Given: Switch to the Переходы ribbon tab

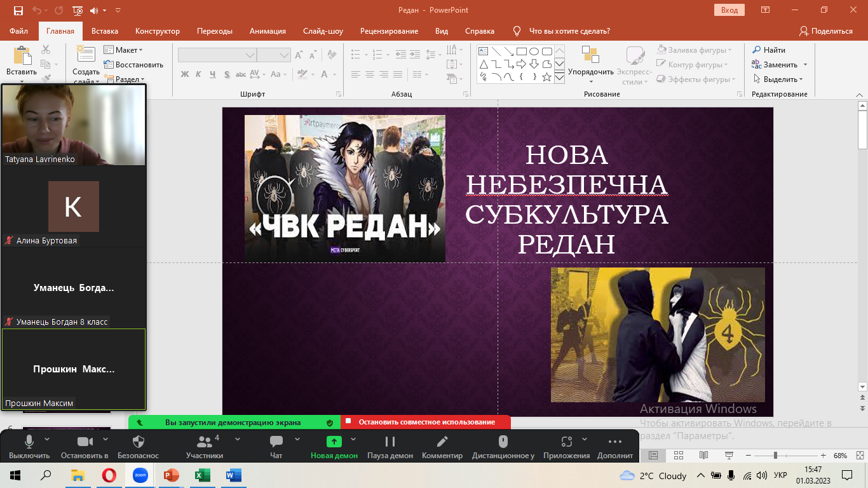Looking at the screenshot, I should pyautogui.click(x=215, y=31).
